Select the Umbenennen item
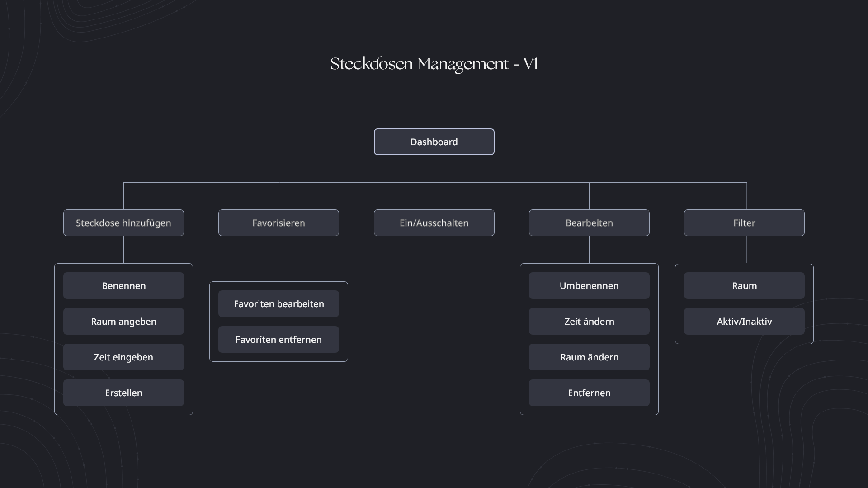This screenshot has height=488, width=868. [589, 285]
